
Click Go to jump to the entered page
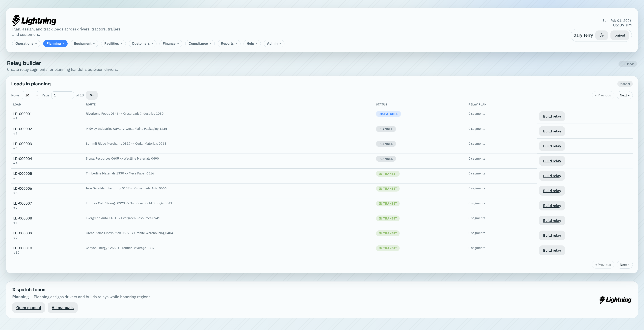coord(92,95)
